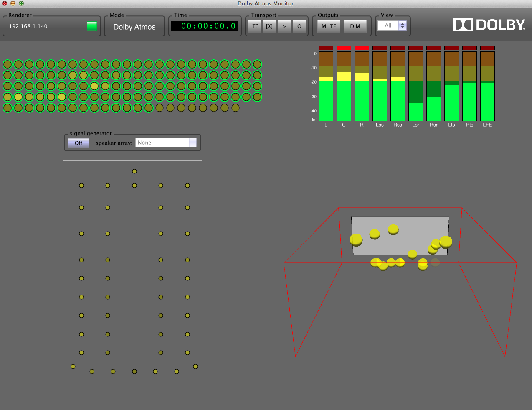Mute the outputs
Viewport: 532px width, 410px height.
coord(329,26)
